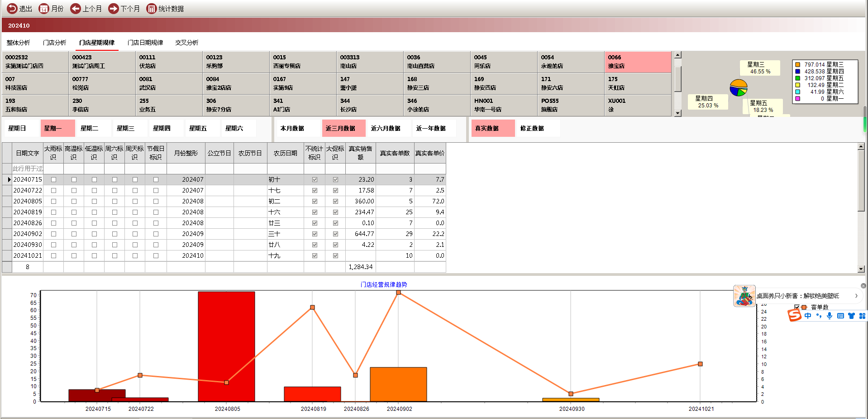Check 高温标识 box for row 20240722

(x=74, y=191)
